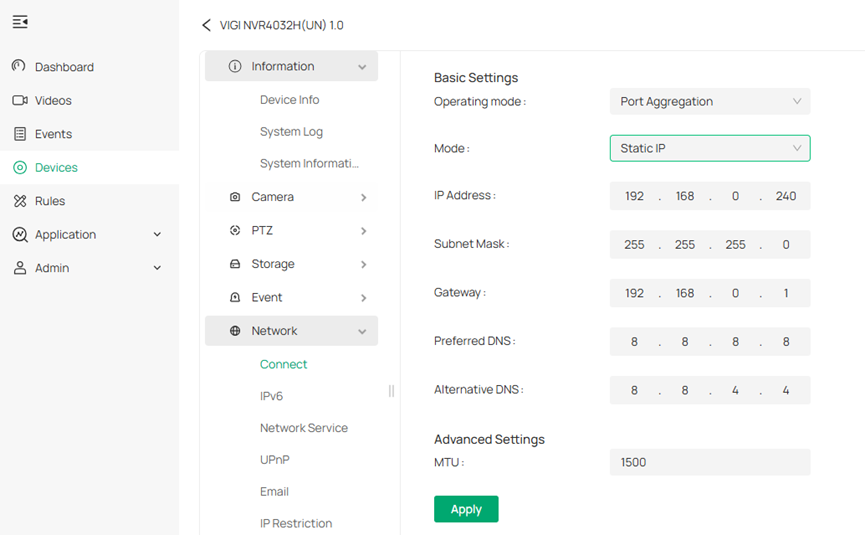Expand the Application sidebar menu
Screen dimensions: 865x535
pos(157,235)
